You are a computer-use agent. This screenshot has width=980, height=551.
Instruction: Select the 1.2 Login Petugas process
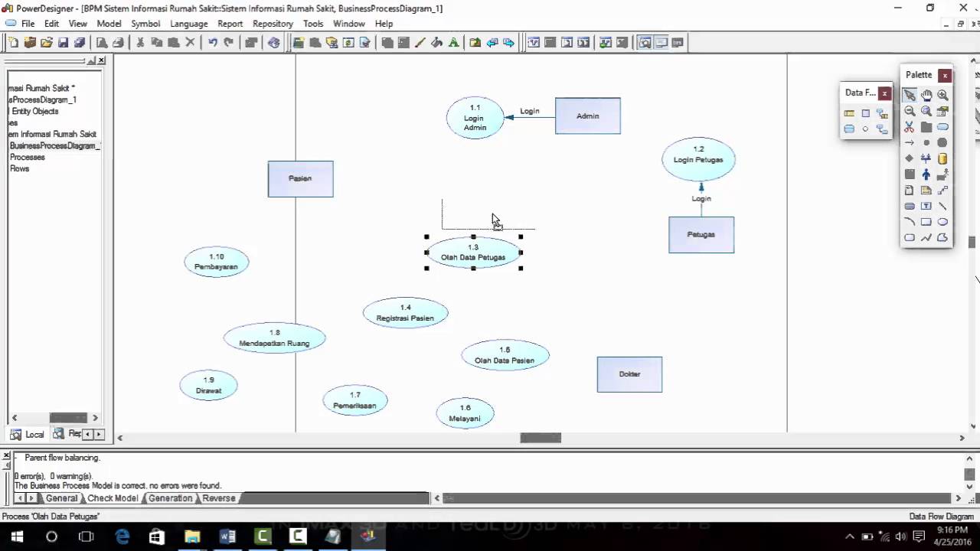click(698, 158)
